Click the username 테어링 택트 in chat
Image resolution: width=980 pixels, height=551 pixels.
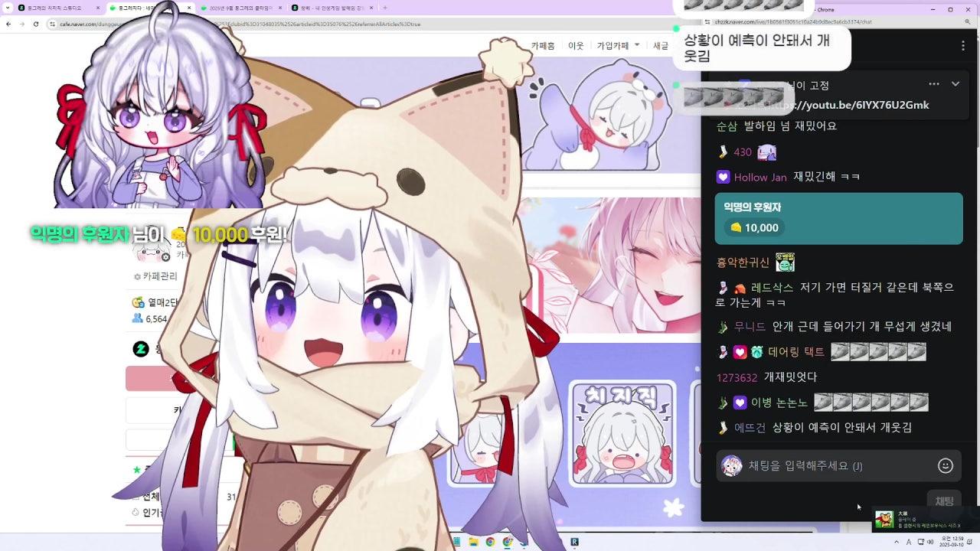click(796, 352)
